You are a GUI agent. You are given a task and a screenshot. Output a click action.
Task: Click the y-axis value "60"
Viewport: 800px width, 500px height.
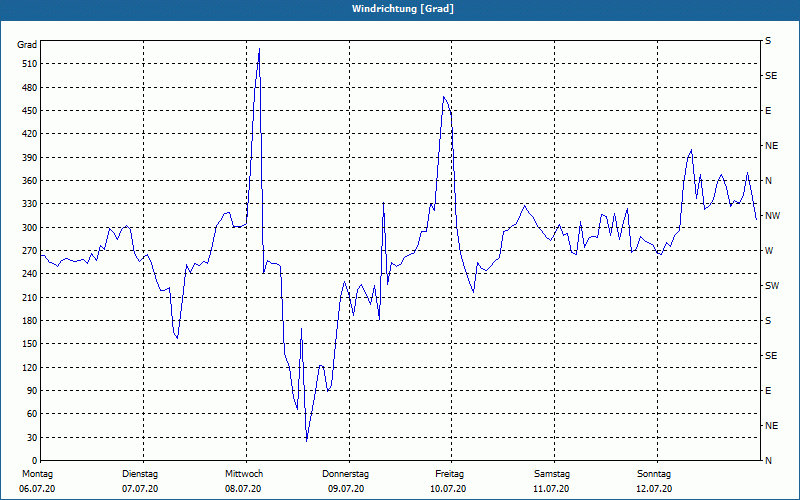[x=30, y=414]
